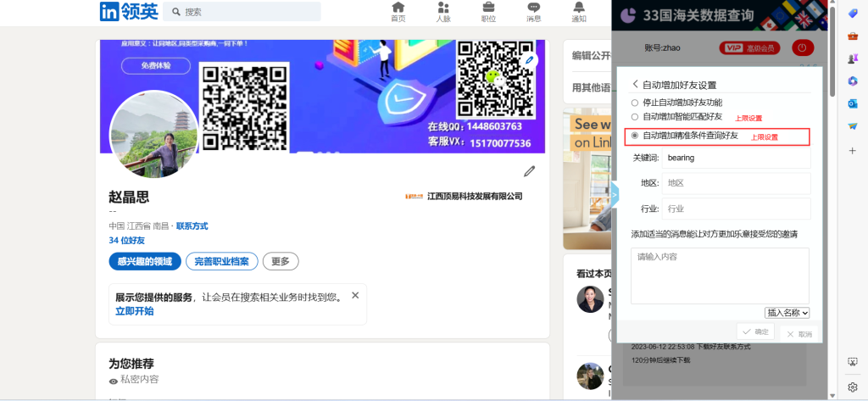Open the 消息 messaging icon
Viewport: 868px width, 401px height.
pos(533,11)
